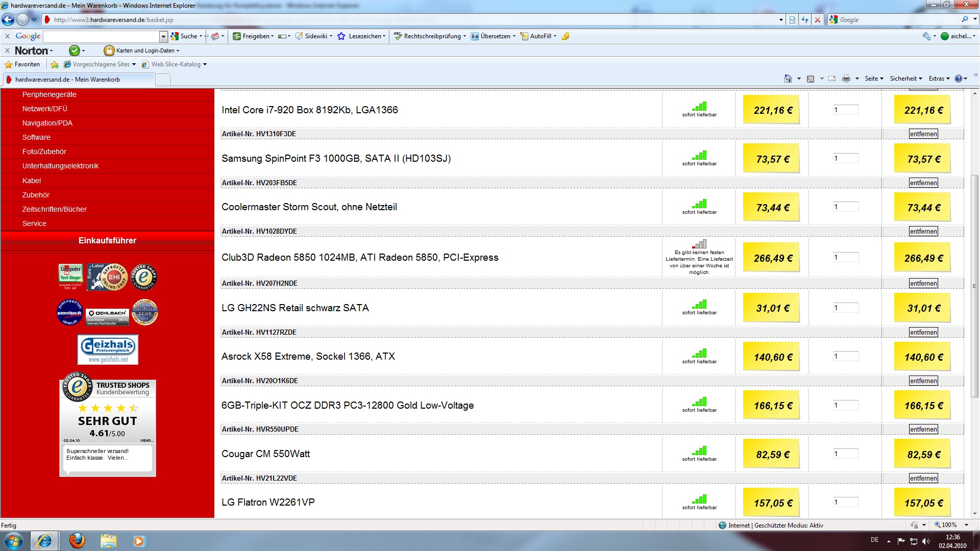Image resolution: width=980 pixels, height=551 pixels.
Task: Click the printer icon in the command bar
Action: (846, 79)
